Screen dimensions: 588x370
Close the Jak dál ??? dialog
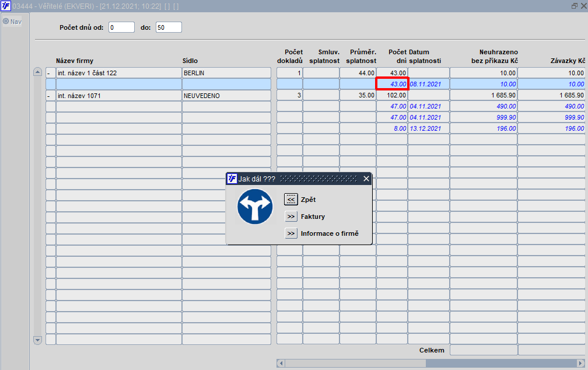(x=366, y=179)
